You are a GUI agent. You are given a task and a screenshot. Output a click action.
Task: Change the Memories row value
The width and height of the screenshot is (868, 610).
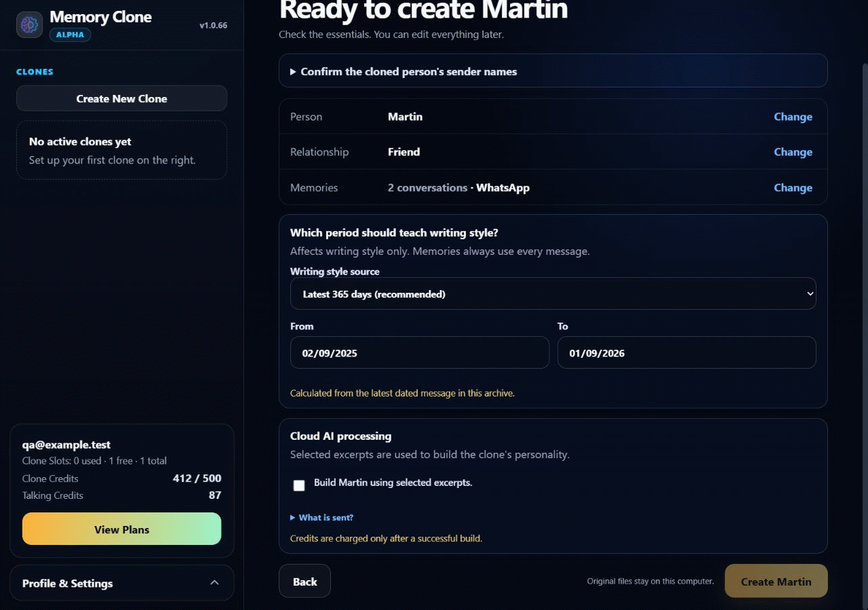pos(793,188)
